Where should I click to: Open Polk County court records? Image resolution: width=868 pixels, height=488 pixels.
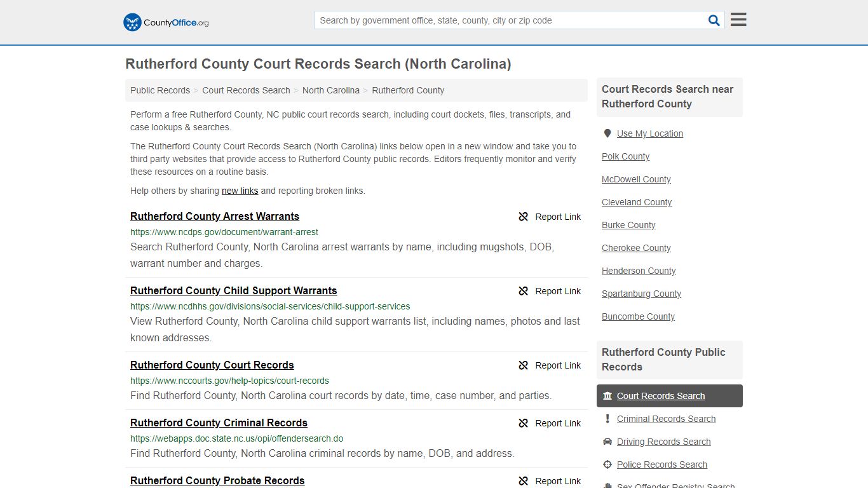[626, 156]
